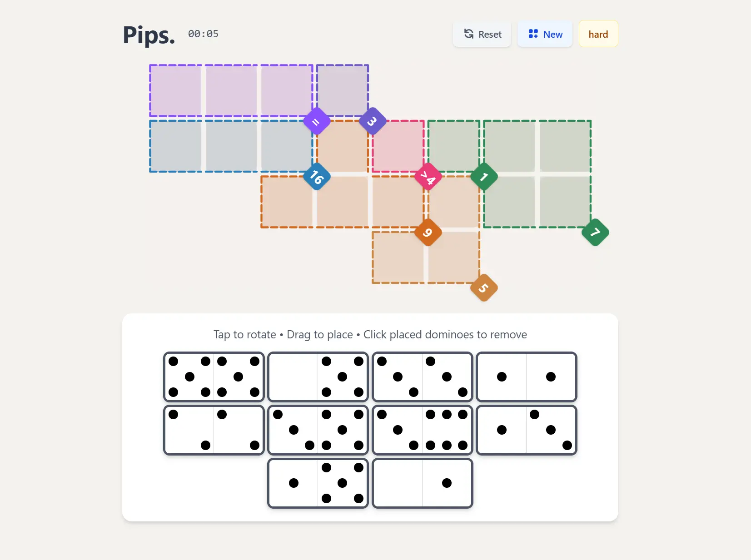751x560 pixels.
Task: Click the "16" badge on the blue region
Action: click(x=316, y=177)
